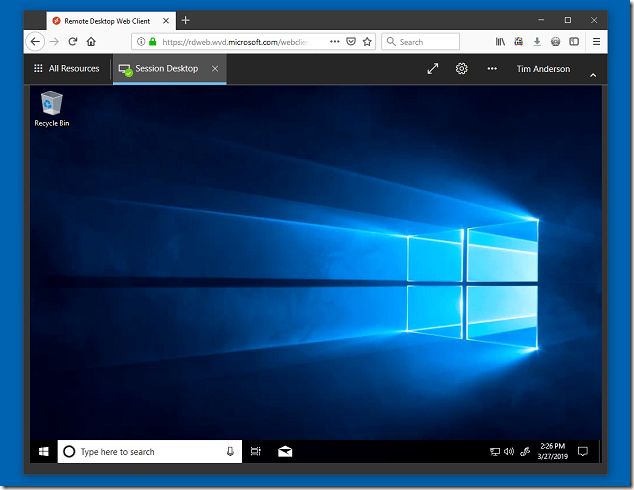Show site information via the info icon
The width and height of the screenshot is (634, 490).
pyautogui.click(x=141, y=42)
